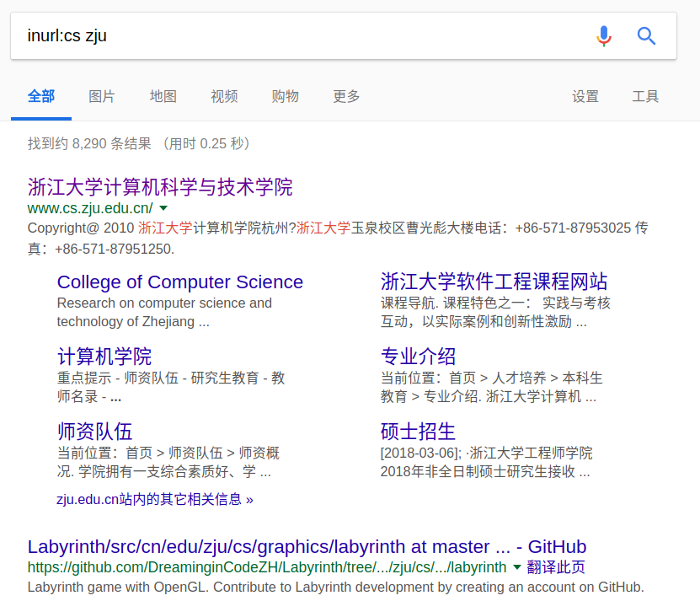The width and height of the screenshot is (700, 601).
Task: Switch to the 地图 tab
Action: click(x=163, y=96)
